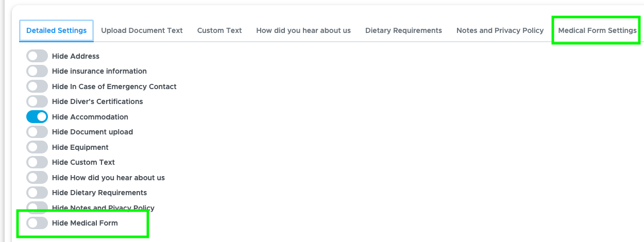The image size is (644, 242).
Task: Open the Custom Text tab
Action: tap(219, 30)
